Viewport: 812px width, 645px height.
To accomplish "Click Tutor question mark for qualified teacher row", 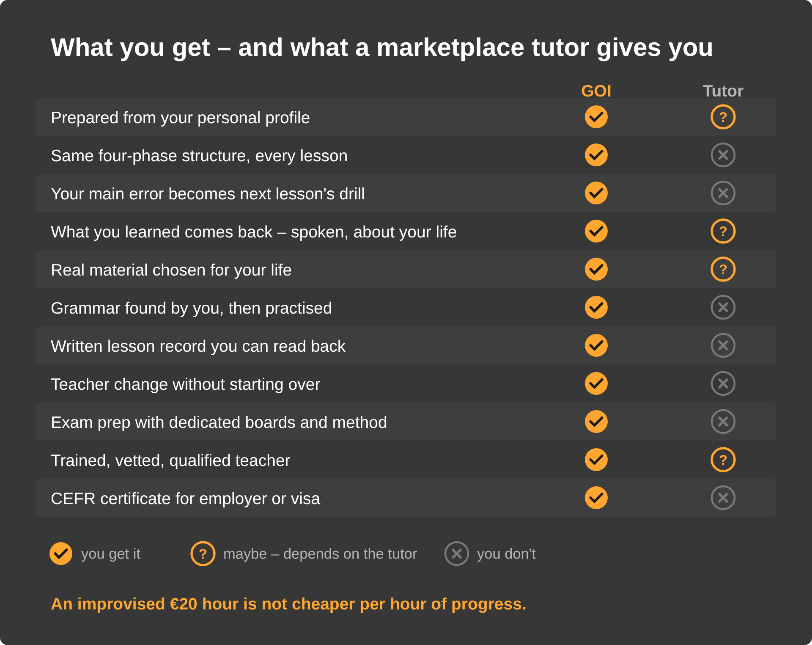I will (x=723, y=460).
